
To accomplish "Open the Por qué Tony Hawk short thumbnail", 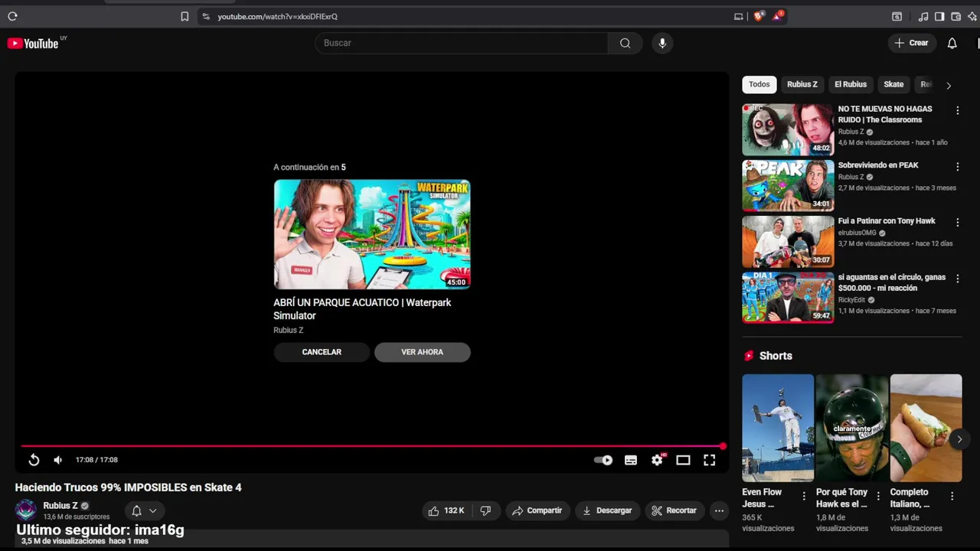I will pyautogui.click(x=852, y=428).
